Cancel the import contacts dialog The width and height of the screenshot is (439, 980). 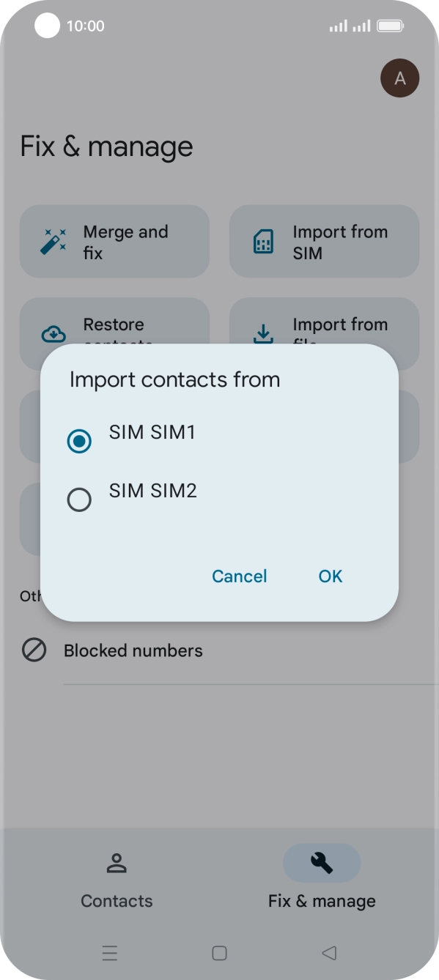tap(240, 576)
